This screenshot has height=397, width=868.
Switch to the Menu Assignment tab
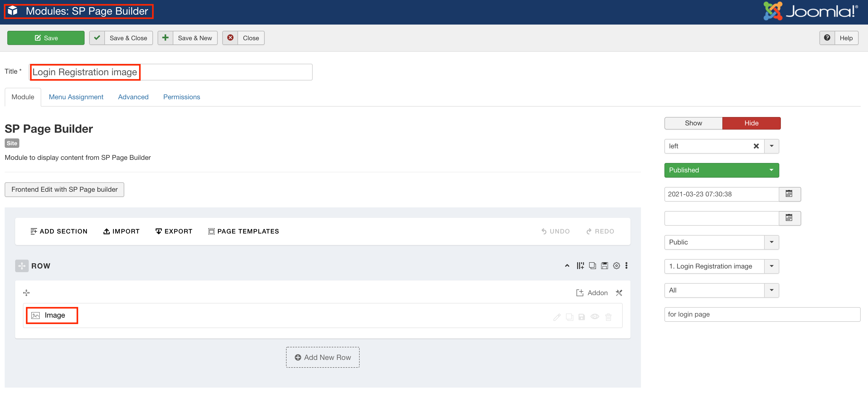[76, 97]
